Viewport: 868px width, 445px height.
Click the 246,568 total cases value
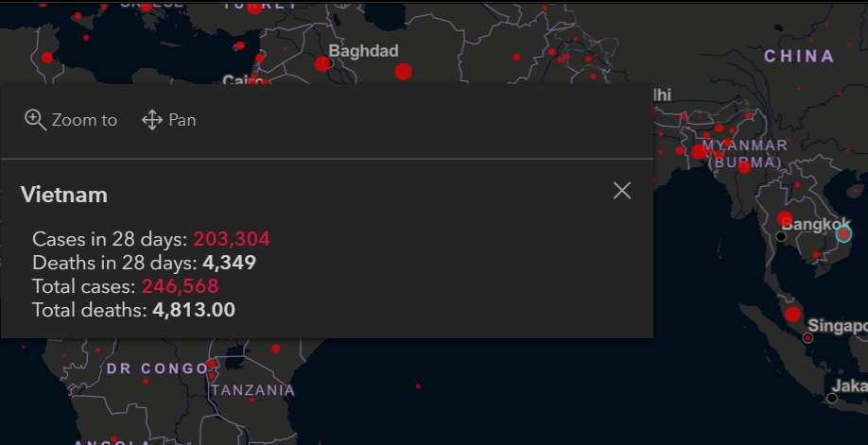[x=180, y=286]
